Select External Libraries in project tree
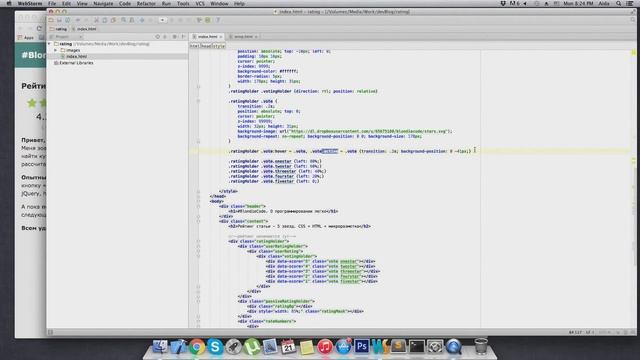The height and width of the screenshot is (360, 640). 76,63
